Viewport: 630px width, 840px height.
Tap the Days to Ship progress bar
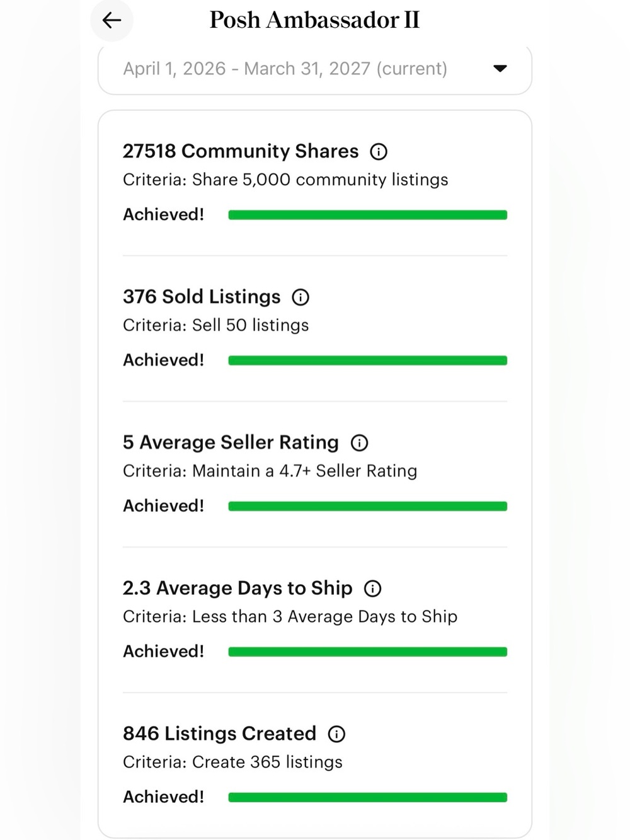pyautogui.click(x=368, y=652)
